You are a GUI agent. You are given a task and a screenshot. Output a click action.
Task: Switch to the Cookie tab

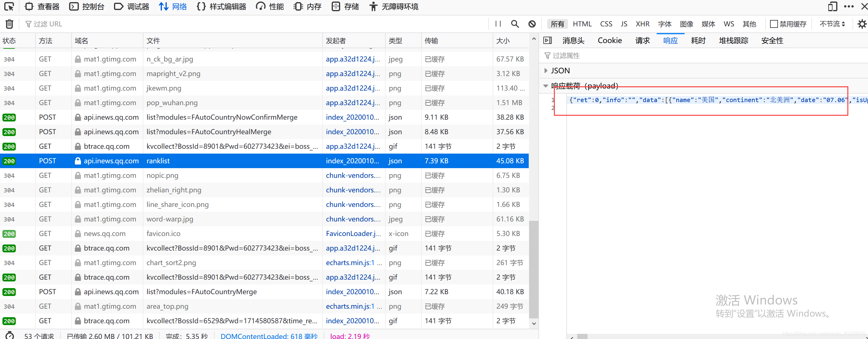pos(610,40)
